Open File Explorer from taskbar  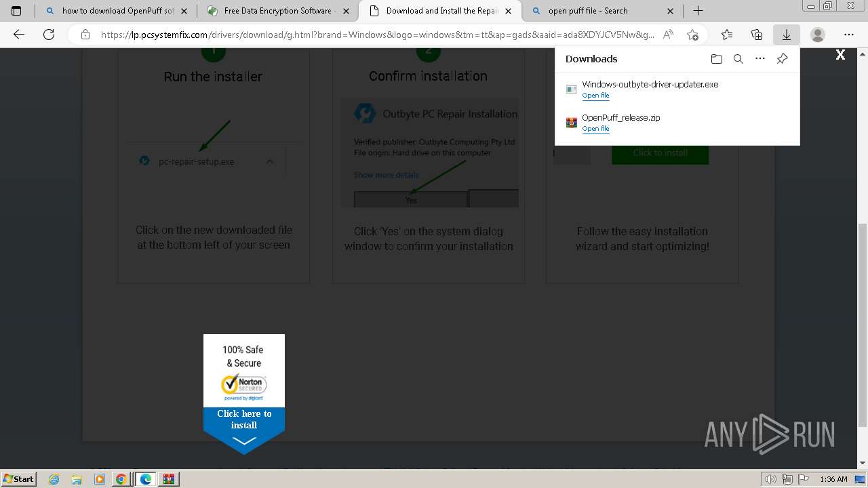[x=77, y=479]
